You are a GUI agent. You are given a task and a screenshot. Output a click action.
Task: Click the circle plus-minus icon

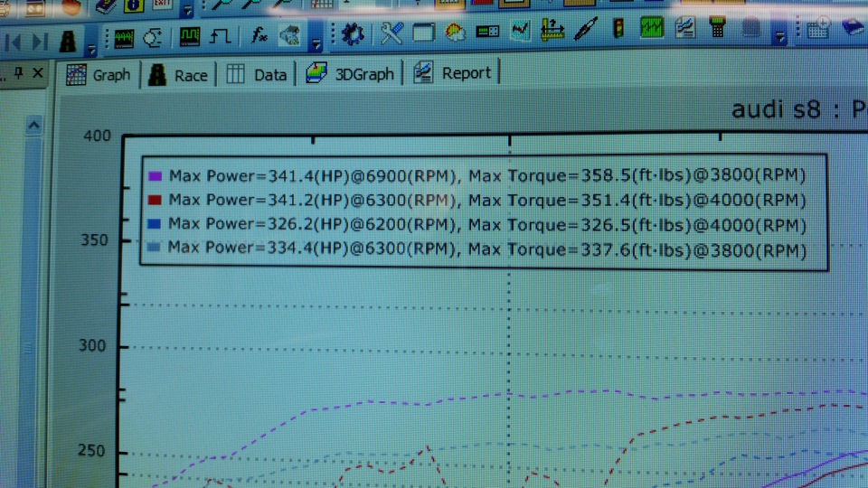(x=153, y=38)
